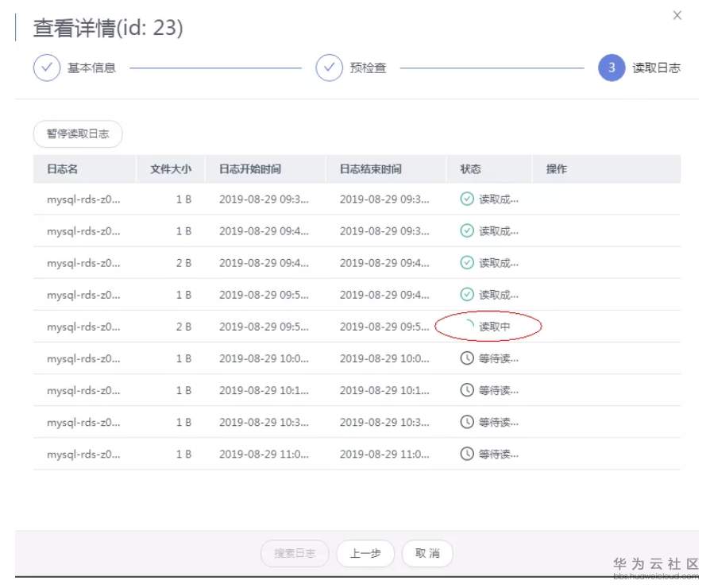Click 2 B size in the 读取中 row
Viewport: 710px width, 588px height.
coord(183,327)
